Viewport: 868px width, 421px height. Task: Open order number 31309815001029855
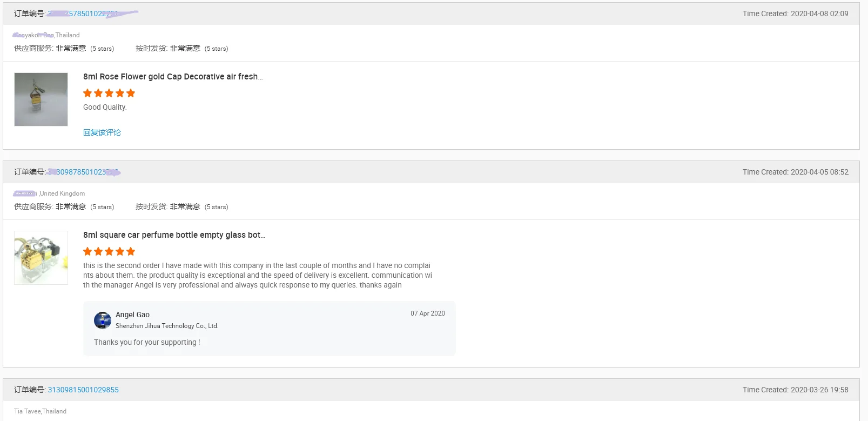(x=83, y=390)
